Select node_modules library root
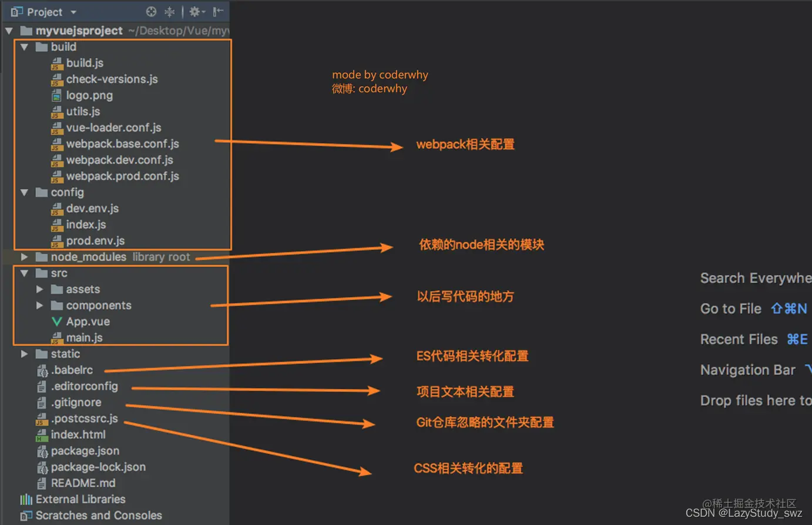The height and width of the screenshot is (525, 812). pos(88,257)
